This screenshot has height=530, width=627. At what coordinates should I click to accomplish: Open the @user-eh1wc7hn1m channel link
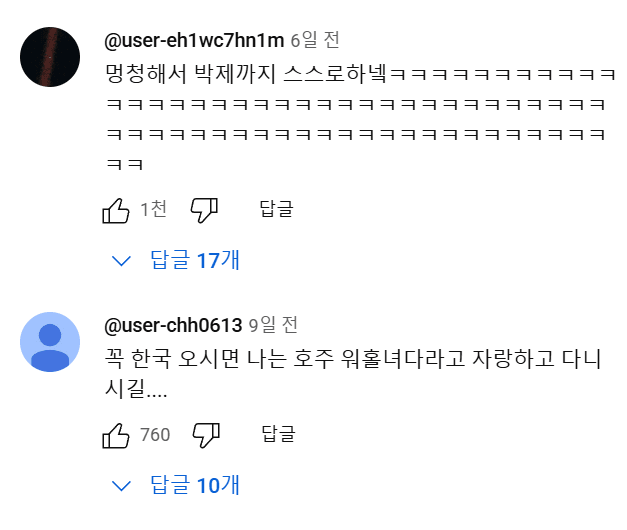(193, 40)
